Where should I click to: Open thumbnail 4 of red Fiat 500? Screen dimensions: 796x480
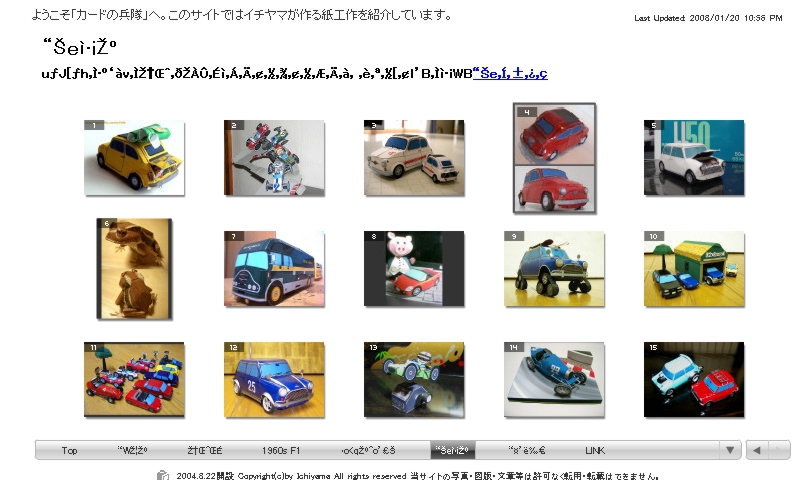pos(554,158)
